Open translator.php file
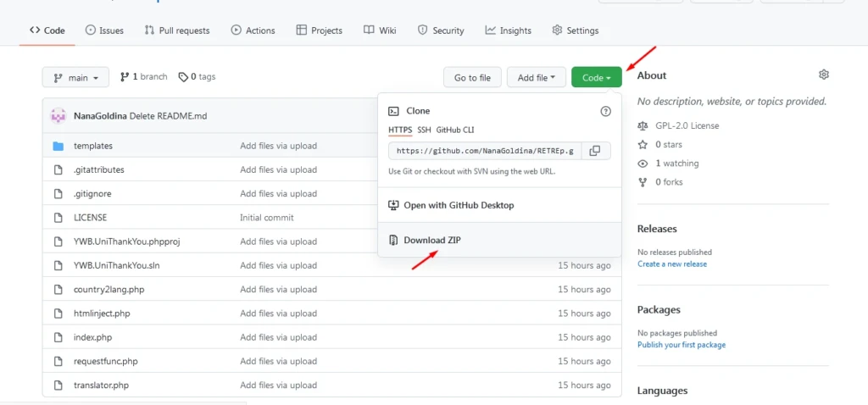Screen dimensions: 868x405 pyautogui.click(x=102, y=385)
